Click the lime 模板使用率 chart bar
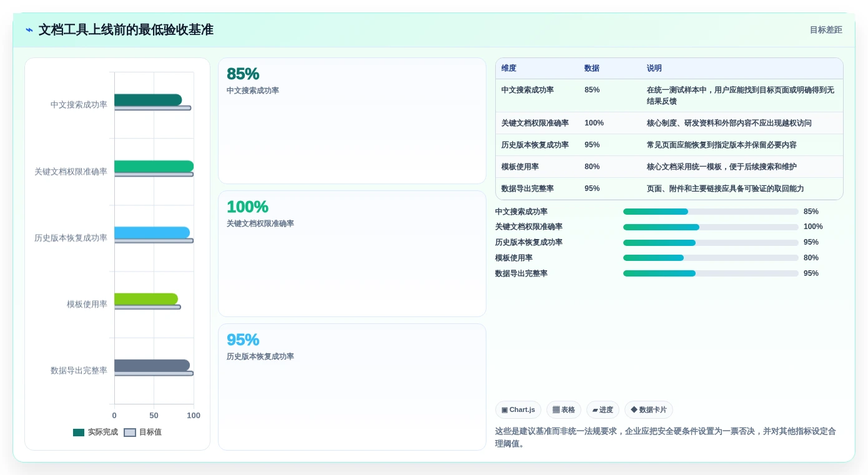 click(x=146, y=299)
